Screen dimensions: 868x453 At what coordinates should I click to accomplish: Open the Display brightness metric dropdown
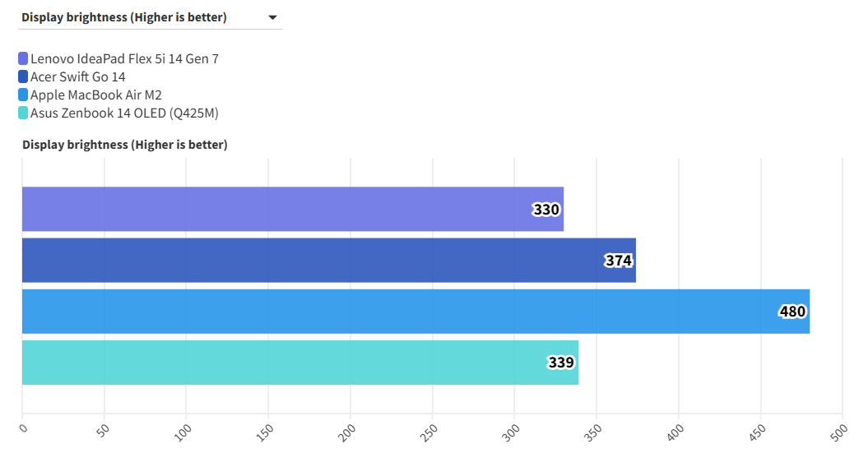[148, 17]
